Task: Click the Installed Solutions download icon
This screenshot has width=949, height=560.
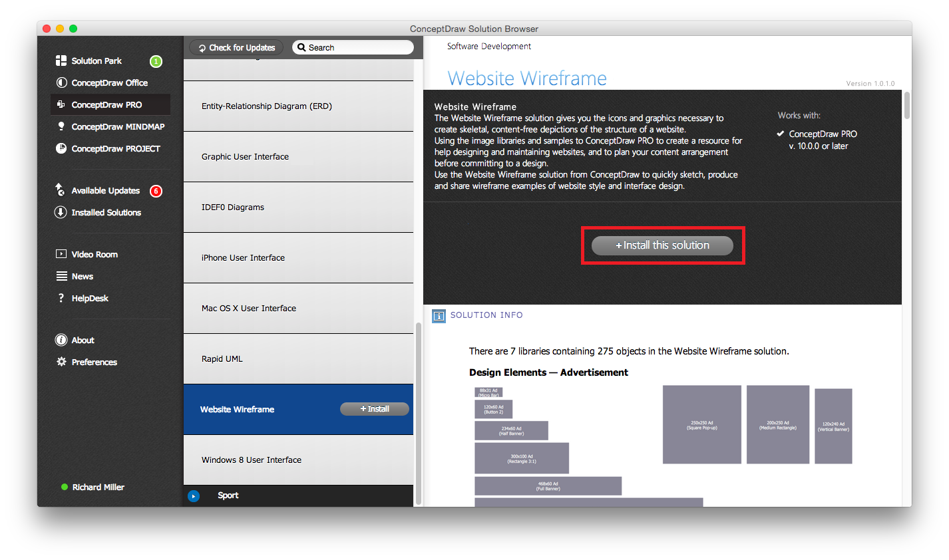Action: pyautogui.click(x=61, y=212)
